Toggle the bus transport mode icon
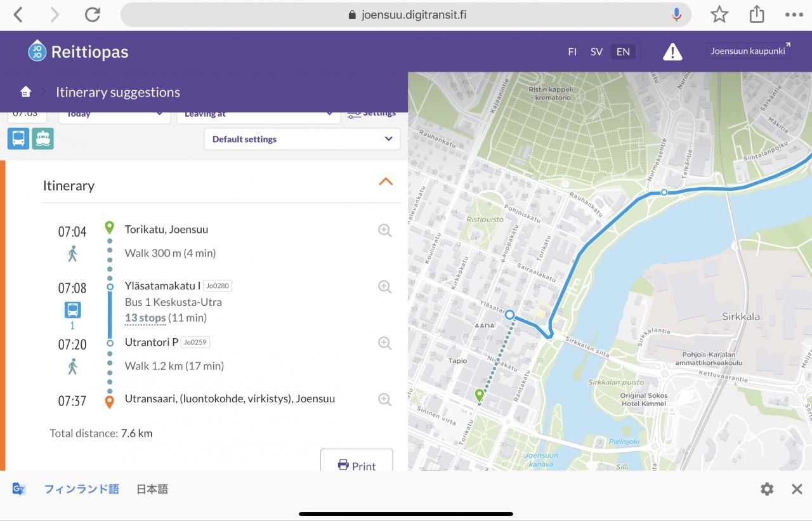 click(x=18, y=138)
